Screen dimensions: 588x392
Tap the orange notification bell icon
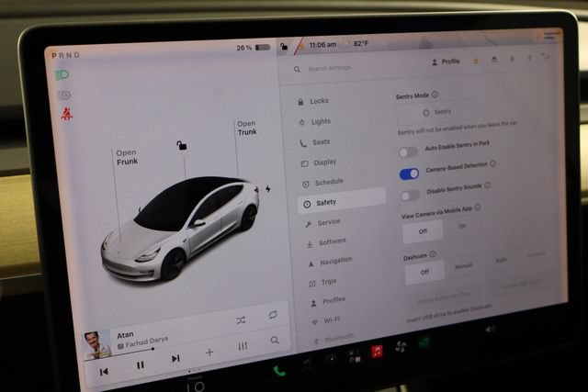[x=476, y=61]
